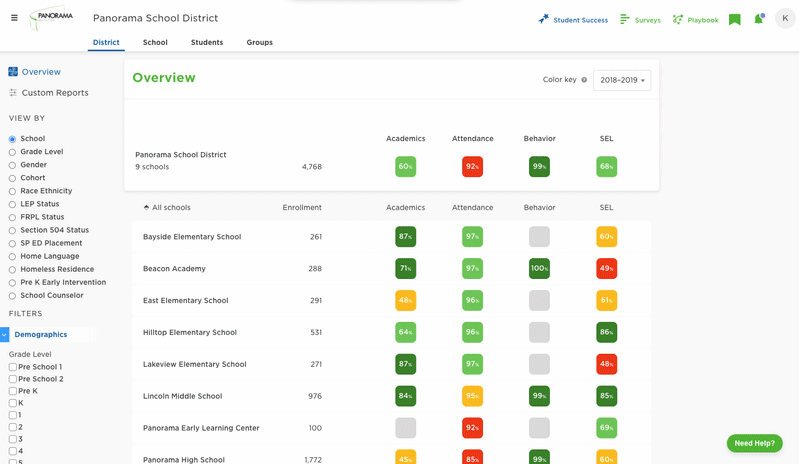
Task: Select SP ED Placement radio
Action: tap(12, 243)
